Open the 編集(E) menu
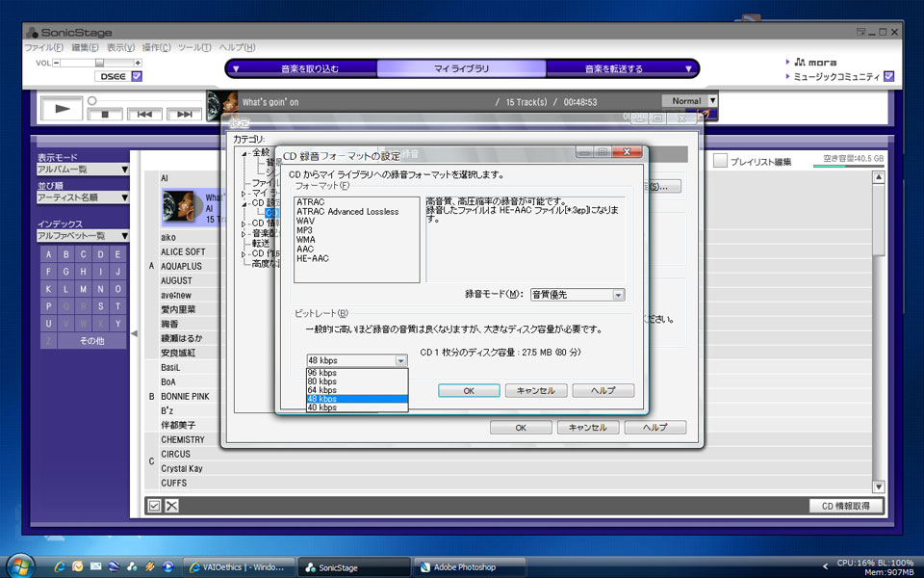The image size is (924, 578). point(86,47)
